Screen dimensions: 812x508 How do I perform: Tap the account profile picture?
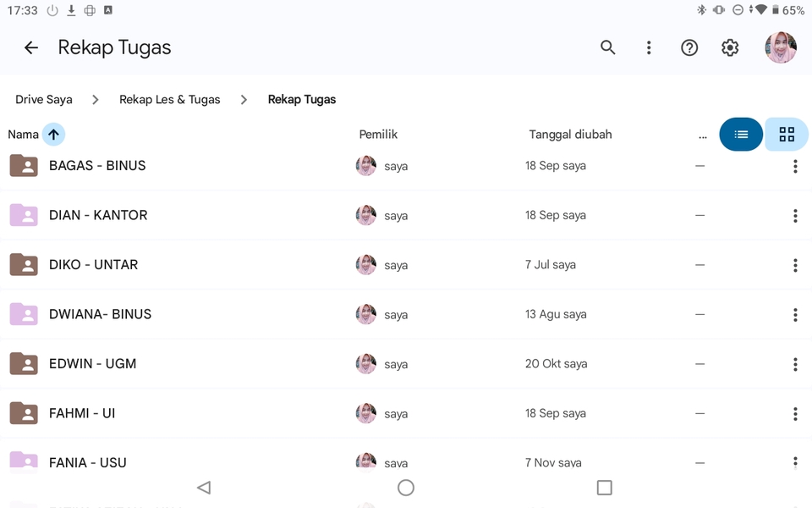pos(780,47)
